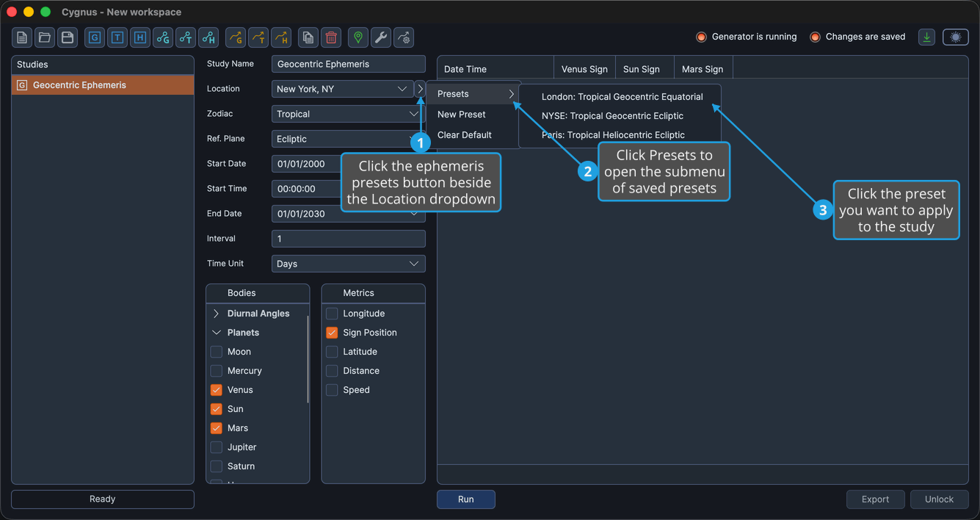This screenshot has height=520, width=980.
Task: Uncheck the Venus body checkbox
Action: tap(217, 390)
